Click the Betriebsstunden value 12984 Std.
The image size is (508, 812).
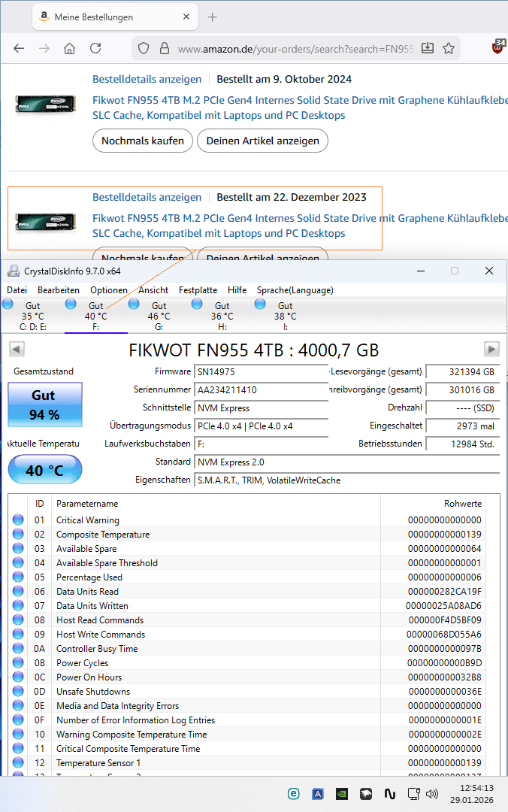[x=462, y=444]
